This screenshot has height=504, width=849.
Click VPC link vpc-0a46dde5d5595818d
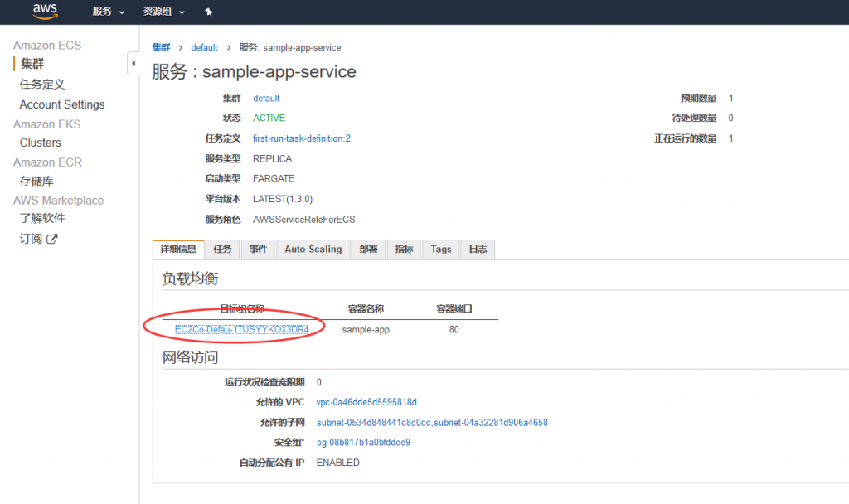(366, 402)
